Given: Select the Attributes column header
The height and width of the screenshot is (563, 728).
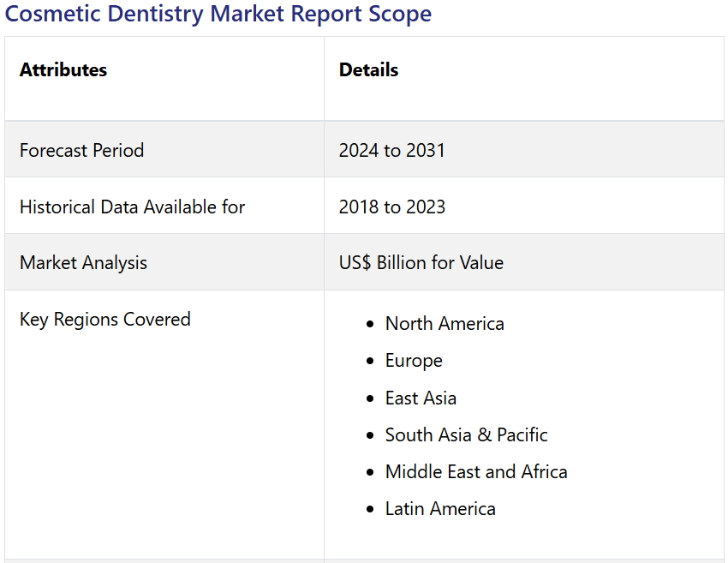Looking at the screenshot, I should point(63,70).
